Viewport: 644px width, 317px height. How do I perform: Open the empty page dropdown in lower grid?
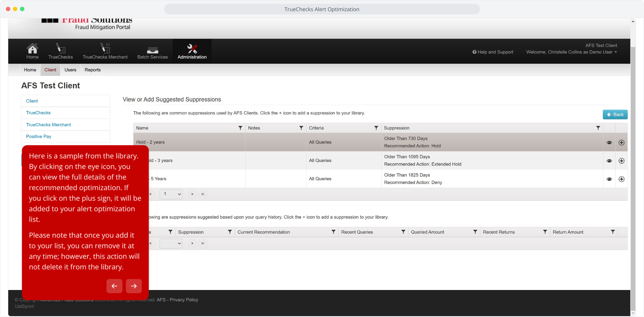[171, 243]
